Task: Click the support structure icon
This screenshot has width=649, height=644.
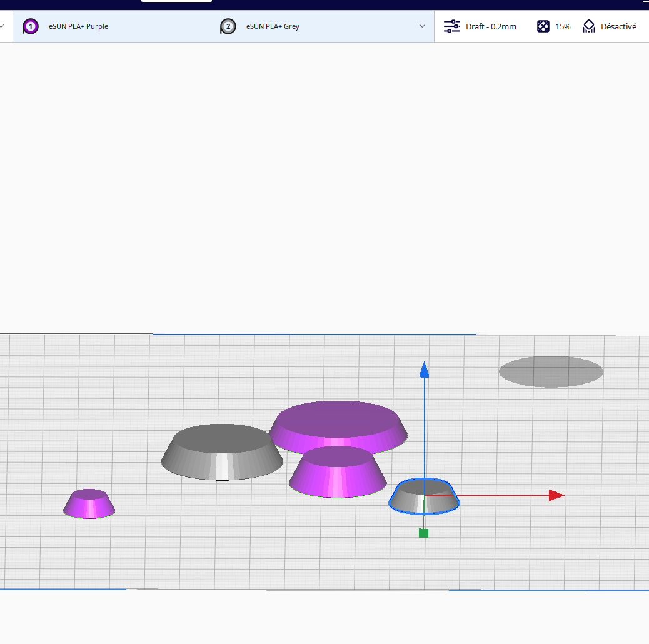Action: click(588, 26)
